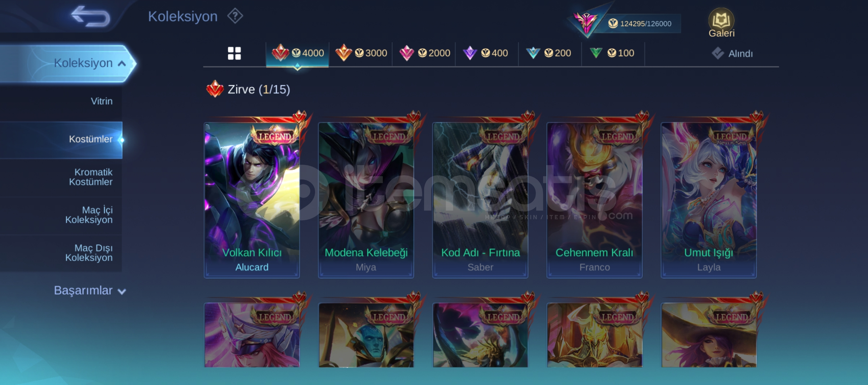This screenshot has width=868, height=385.
Task: Expand the Başarımlar sidebar section
Action: (x=90, y=291)
